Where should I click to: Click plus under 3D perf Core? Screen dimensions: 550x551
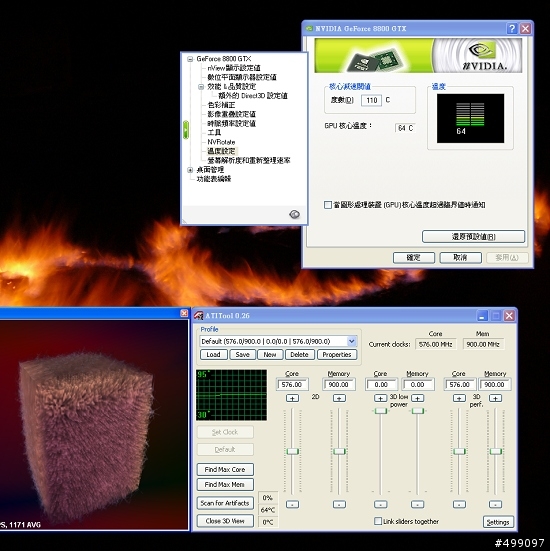coord(459,398)
